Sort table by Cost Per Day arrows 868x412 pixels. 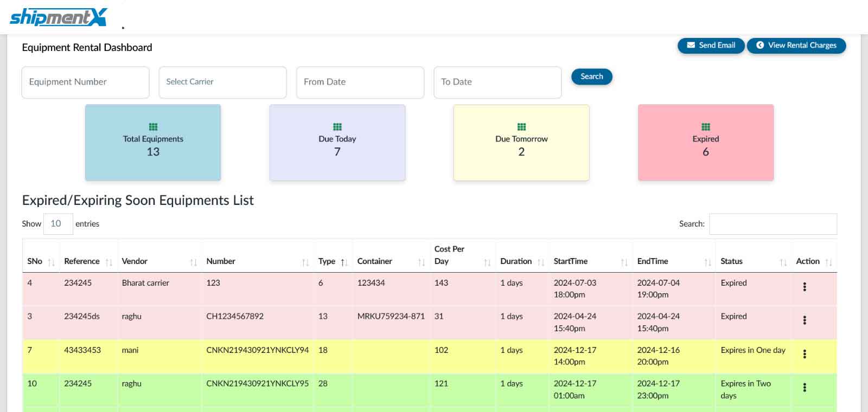[487, 262]
